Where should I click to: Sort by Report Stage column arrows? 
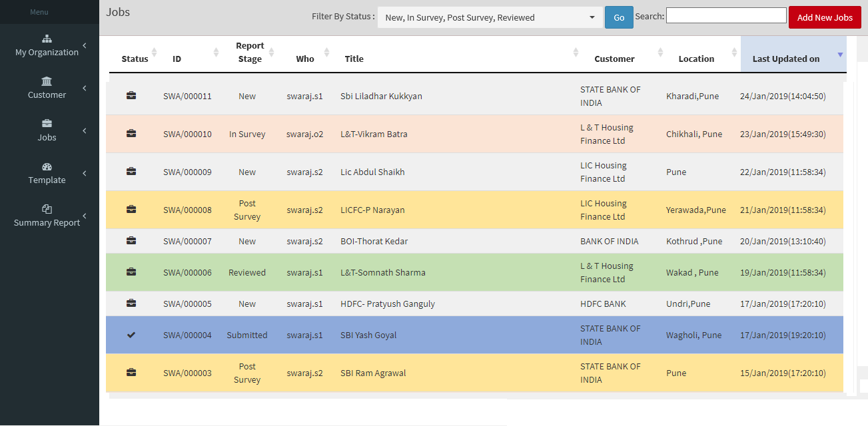click(x=271, y=52)
